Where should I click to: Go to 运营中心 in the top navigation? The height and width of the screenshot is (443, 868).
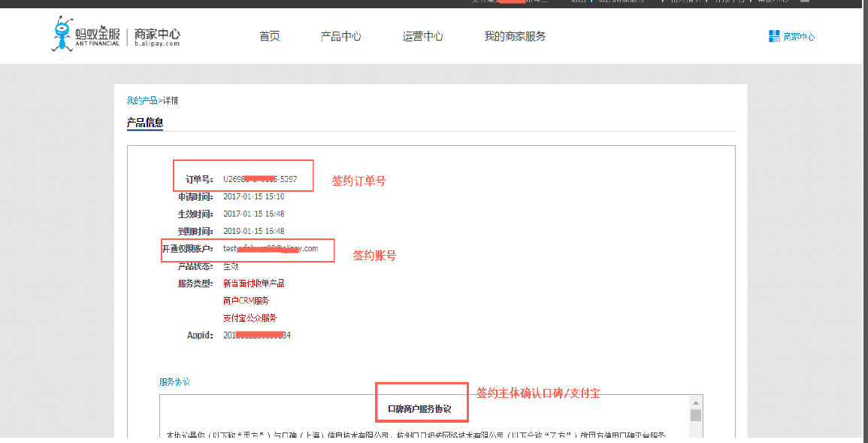pos(423,37)
